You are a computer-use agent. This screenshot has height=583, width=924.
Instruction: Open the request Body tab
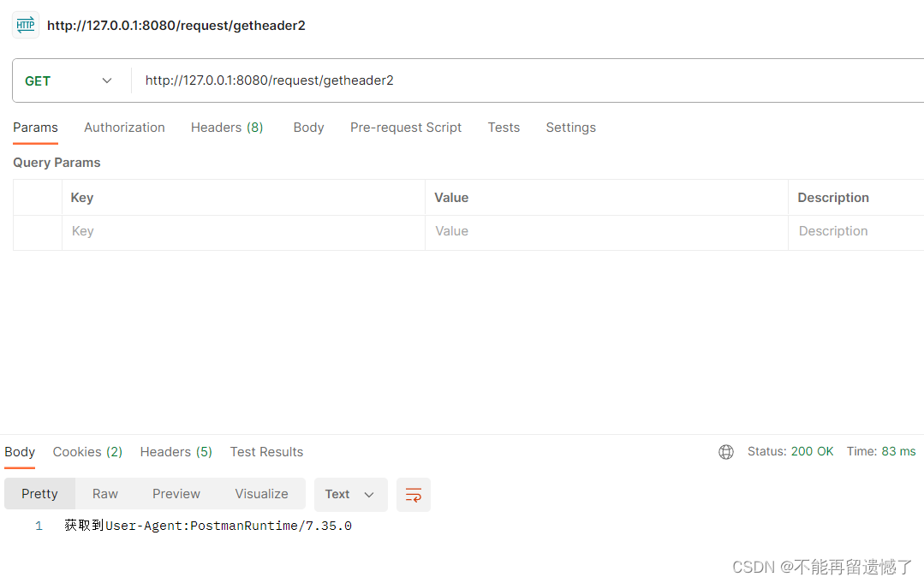(309, 128)
